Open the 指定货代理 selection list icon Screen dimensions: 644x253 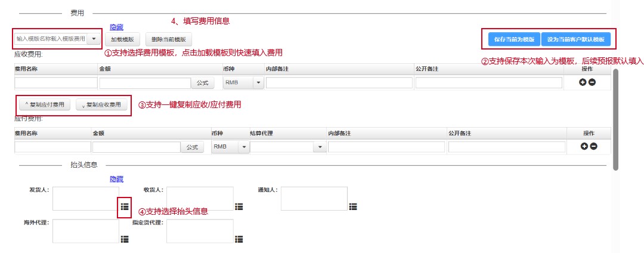coord(239,239)
